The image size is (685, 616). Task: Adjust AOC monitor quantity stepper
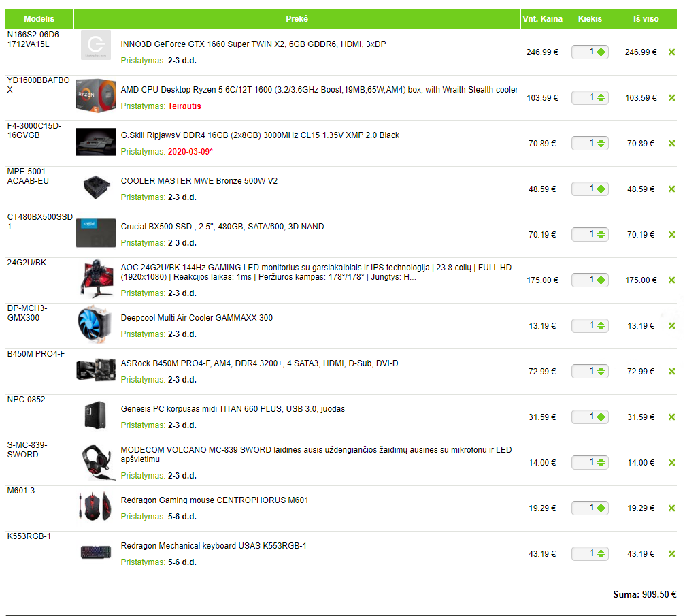point(601,280)
